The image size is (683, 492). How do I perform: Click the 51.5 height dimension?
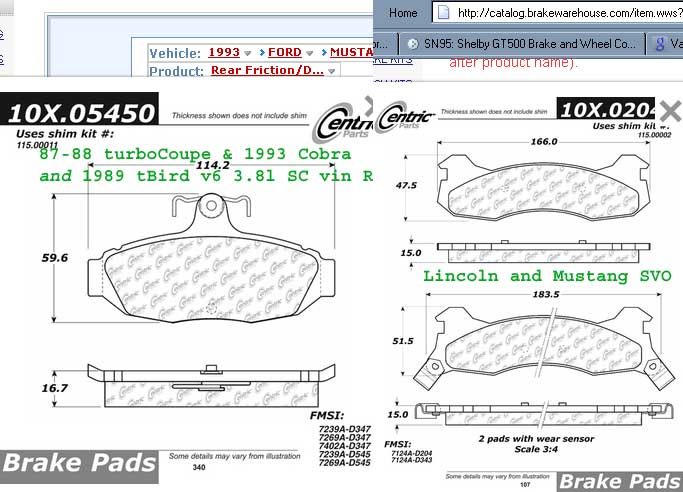point(402,341)
